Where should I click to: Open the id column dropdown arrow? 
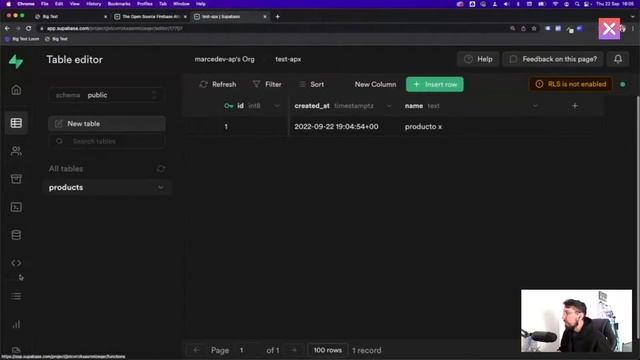click(x=277, y=106)
